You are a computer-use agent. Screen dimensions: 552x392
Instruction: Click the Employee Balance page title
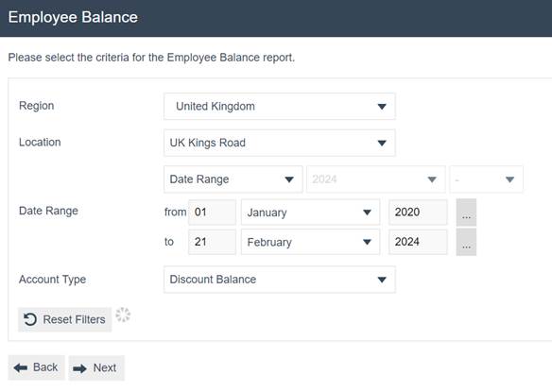73,17
